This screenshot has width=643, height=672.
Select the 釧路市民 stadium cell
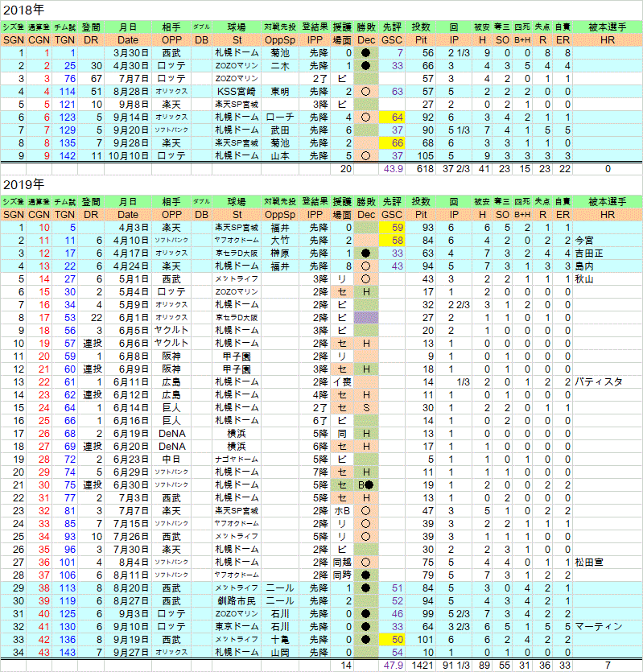(237, 600)
